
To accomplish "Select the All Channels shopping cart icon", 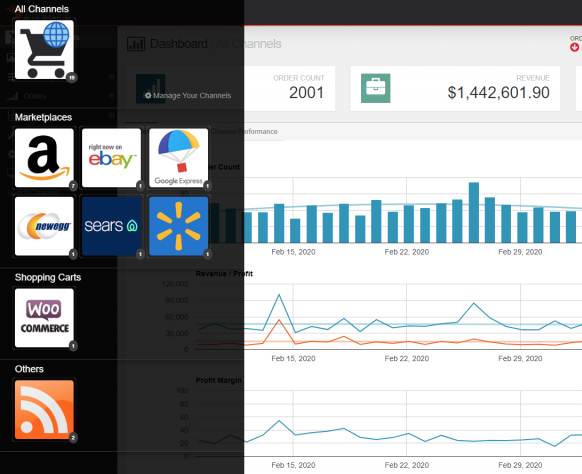I will (44, 49).
